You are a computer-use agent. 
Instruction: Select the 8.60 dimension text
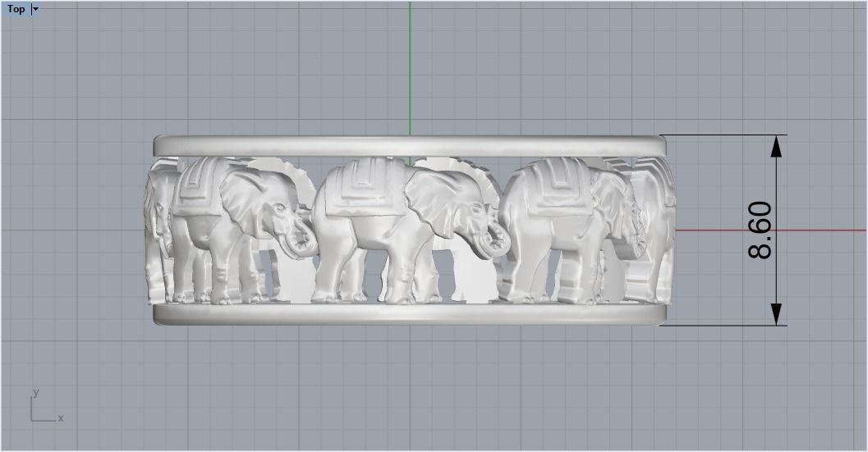coord(760,231)
